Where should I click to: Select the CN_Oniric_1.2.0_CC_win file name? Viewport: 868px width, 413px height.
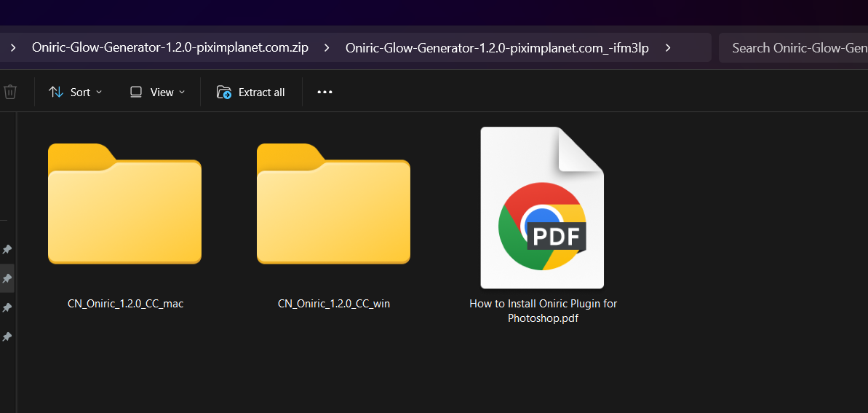[334, 304]
